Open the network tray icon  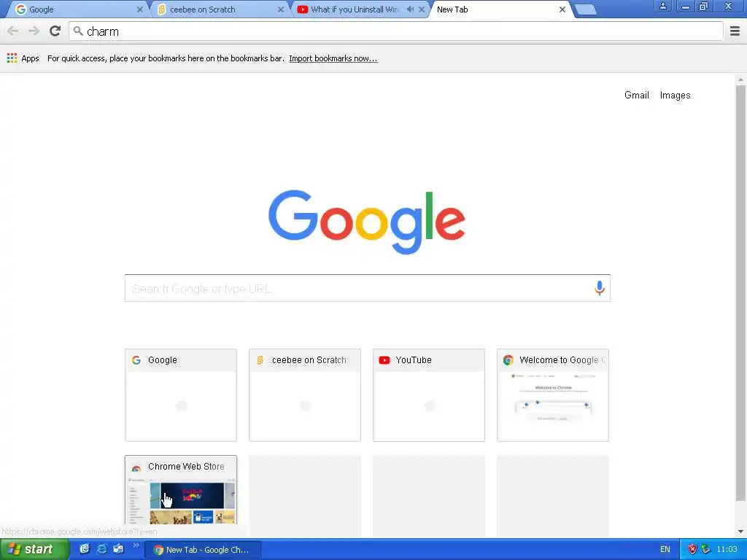tap(705, 550)
